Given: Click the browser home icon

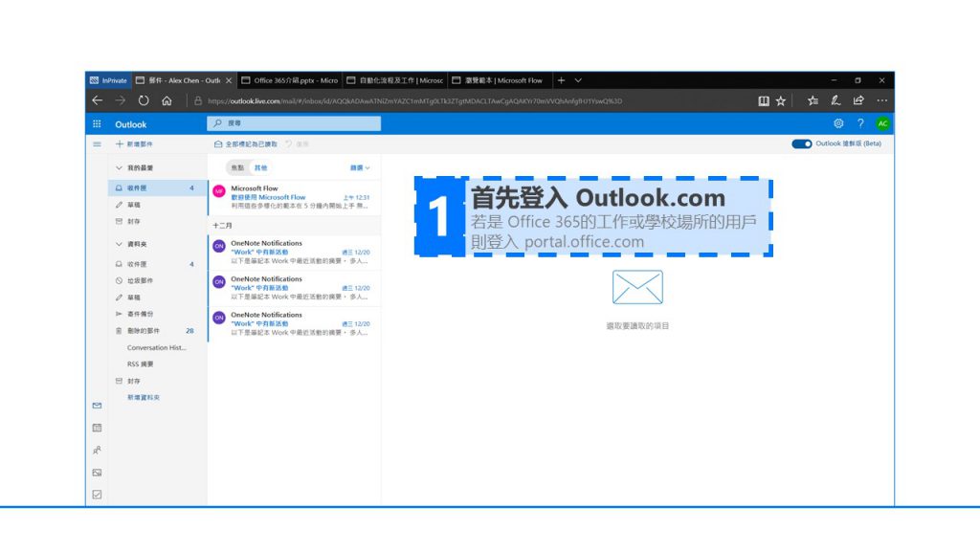Looking at the screenshot, I should (167, 100).
